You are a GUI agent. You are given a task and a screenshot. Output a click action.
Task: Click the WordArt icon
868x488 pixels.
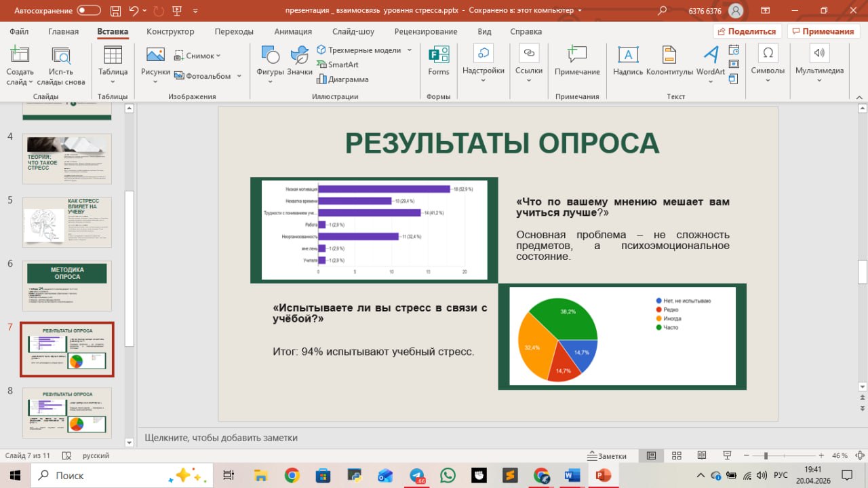click(711, 56)
